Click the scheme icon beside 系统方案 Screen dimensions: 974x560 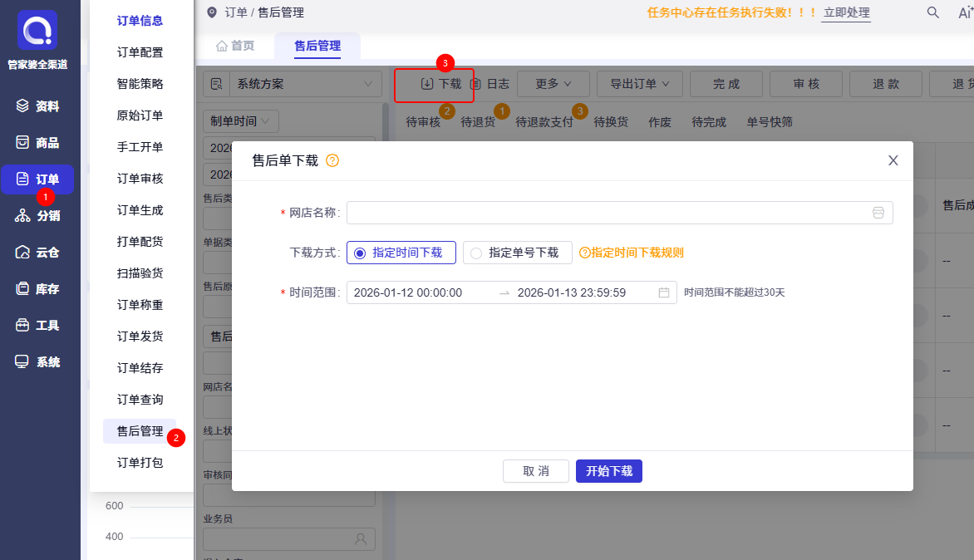216,84
